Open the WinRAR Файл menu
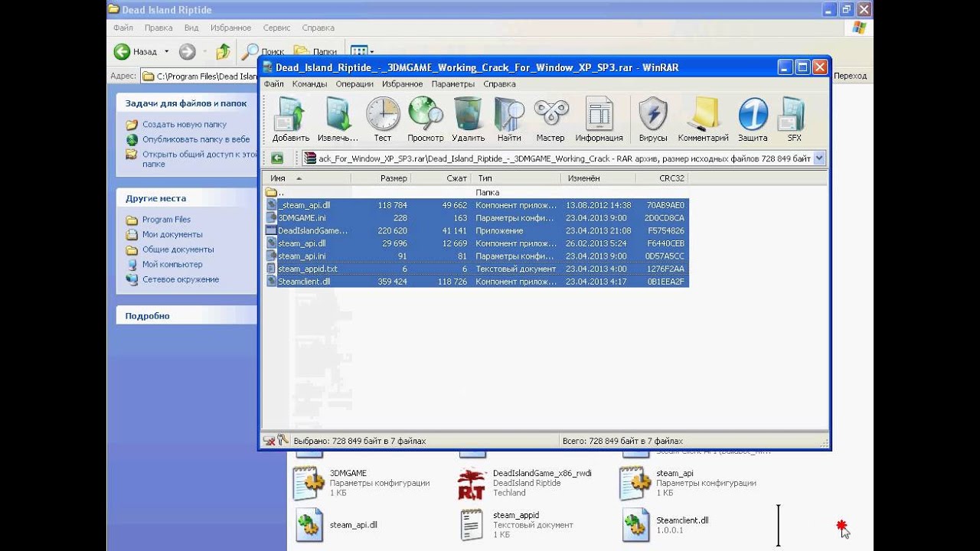The image size is (980, 551). point(273,84)
